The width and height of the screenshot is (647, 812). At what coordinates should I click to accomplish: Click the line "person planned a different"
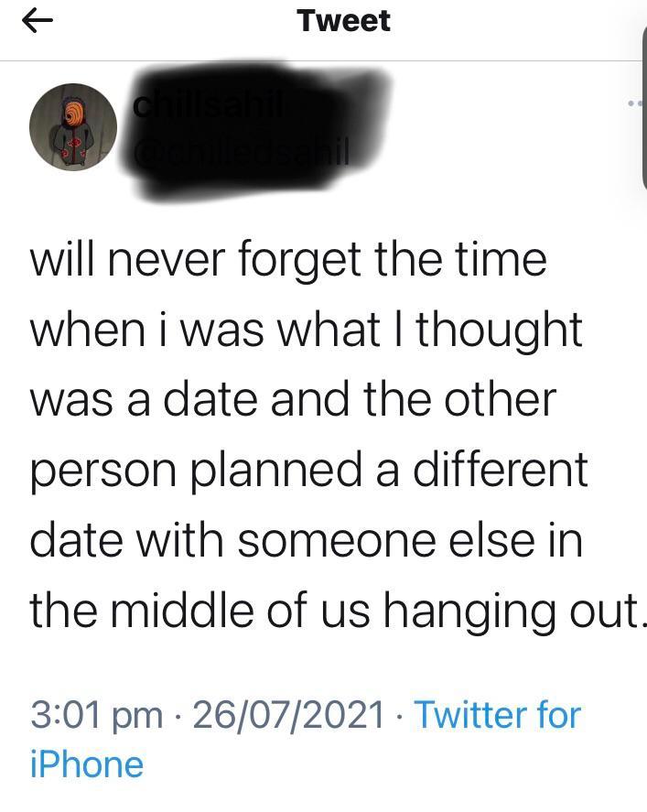tap(308, 471)
